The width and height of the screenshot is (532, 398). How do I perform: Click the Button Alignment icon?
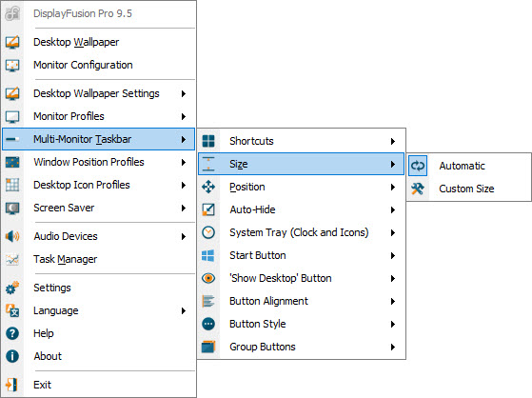(x=208, y=301)
